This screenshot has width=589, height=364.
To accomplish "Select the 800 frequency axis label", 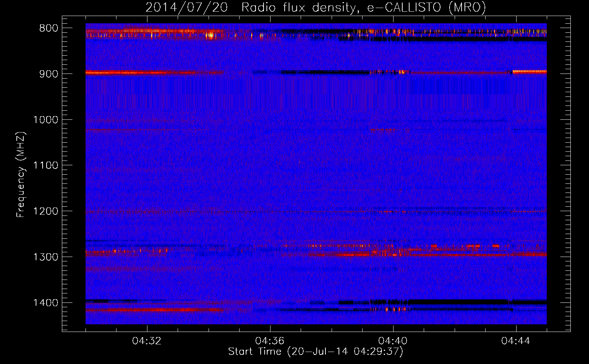I will click(x=49, y=28).
